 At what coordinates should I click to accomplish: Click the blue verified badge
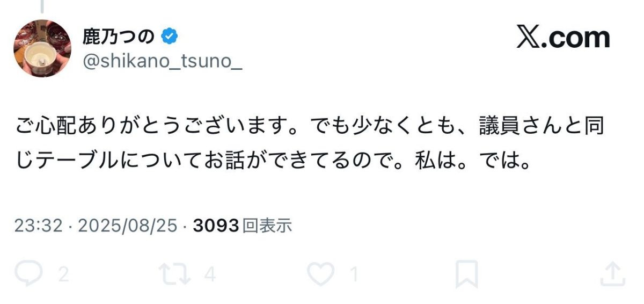pyautogui.click(x=170, y=37)
